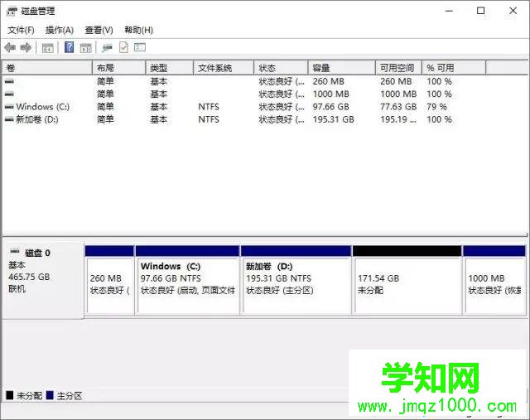Click the Forward arrow in the toolbar
The width and height of the screenshot is (530, 420).
[26, 48]
